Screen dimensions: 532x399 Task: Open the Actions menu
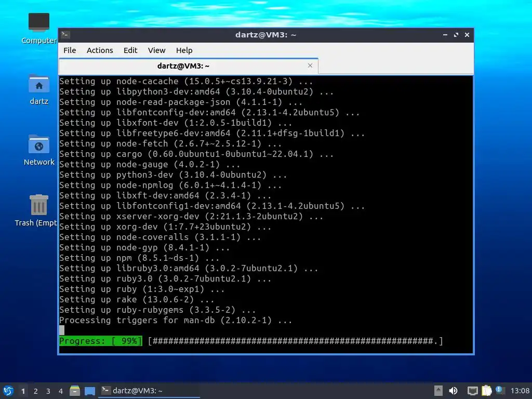(100, 50)
